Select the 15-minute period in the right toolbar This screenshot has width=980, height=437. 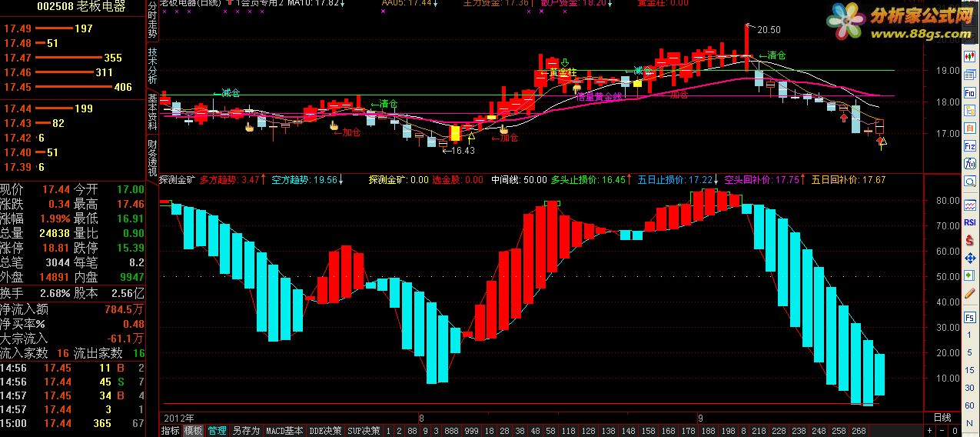tap(970, 370)
